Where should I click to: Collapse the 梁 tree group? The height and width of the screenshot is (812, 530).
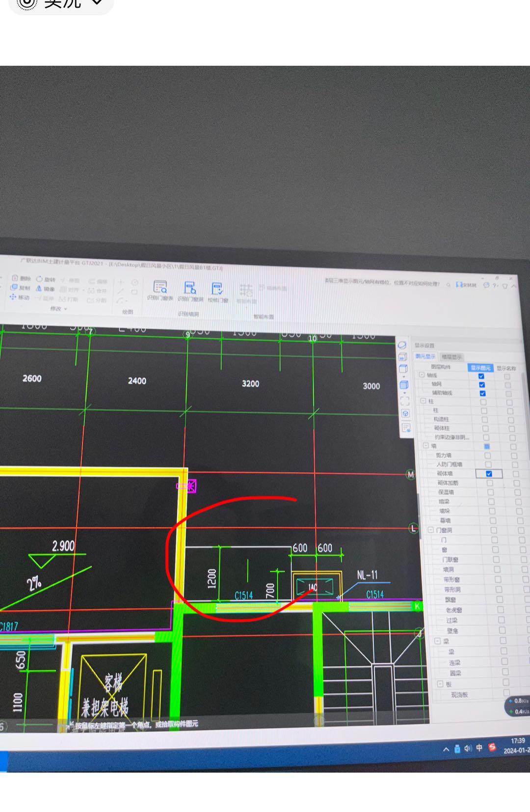click(437, 641)
